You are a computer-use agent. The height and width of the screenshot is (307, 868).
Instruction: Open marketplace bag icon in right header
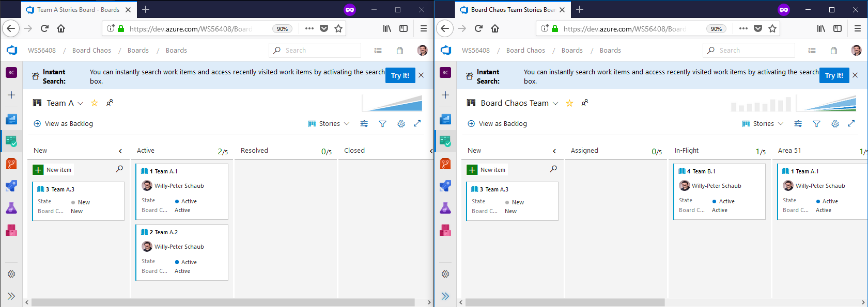(833, 50)
